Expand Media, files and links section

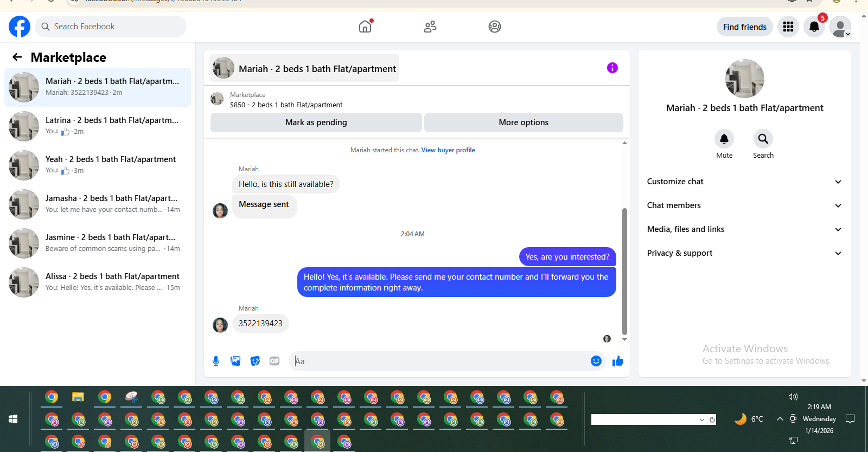(745, 229)
